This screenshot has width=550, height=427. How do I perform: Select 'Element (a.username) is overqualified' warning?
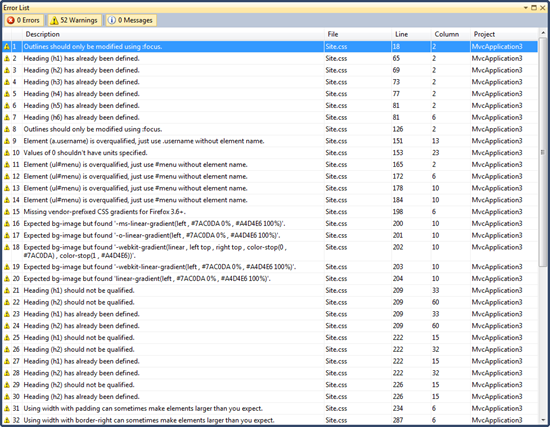(x=144, y=141)
